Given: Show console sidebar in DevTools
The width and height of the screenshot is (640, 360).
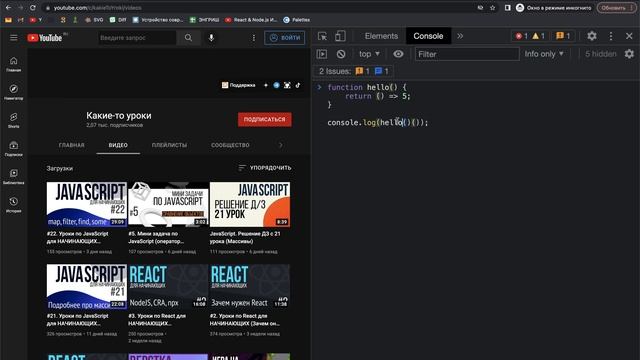Looking at the screenshot, I should tap(322, 54).
